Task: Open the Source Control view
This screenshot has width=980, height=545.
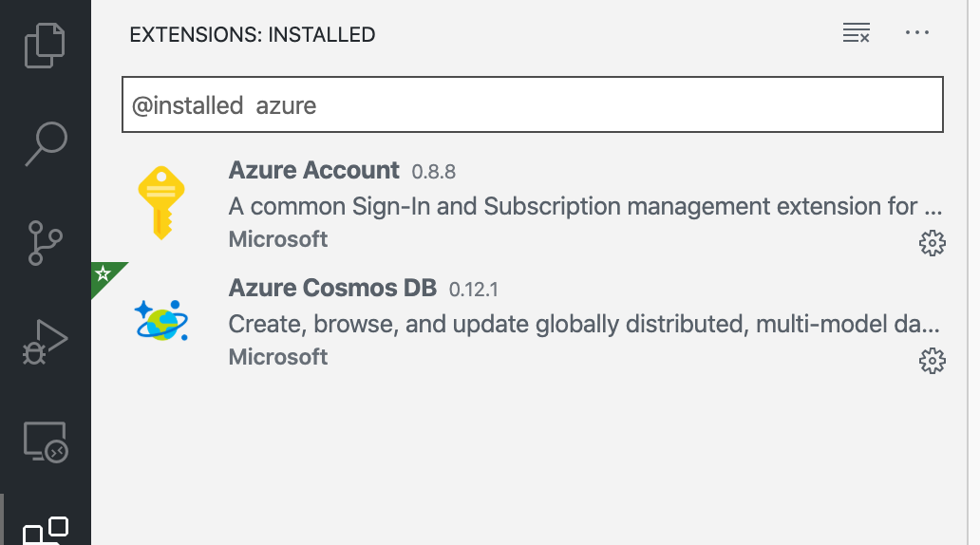Action: coord(46,242)
